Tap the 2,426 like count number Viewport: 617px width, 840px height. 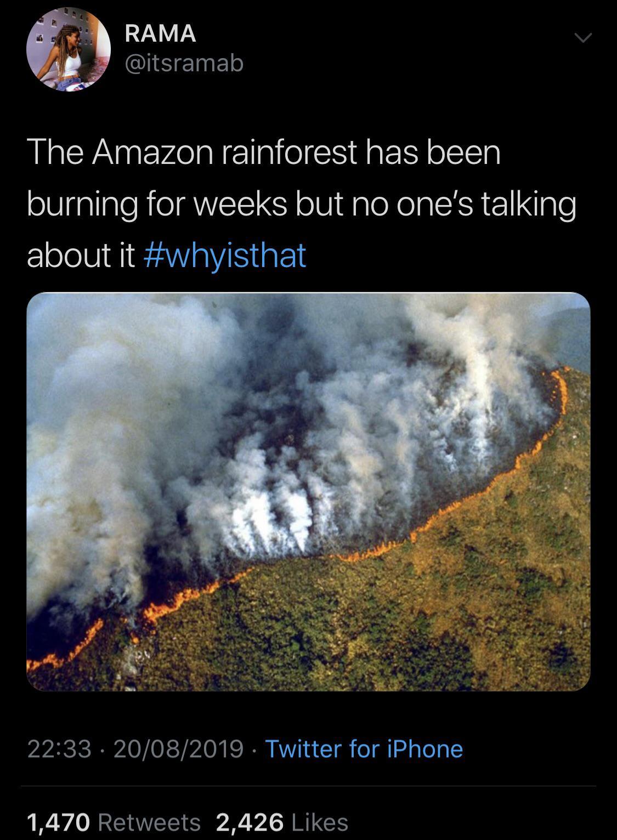pyautogui.click(x=250, y=822)
